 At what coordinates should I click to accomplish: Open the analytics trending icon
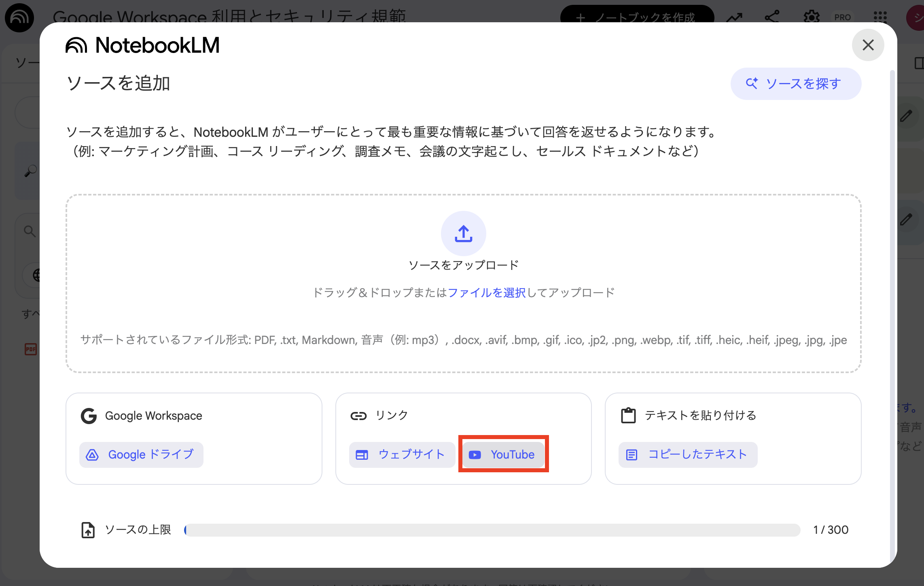click(734, 17)
